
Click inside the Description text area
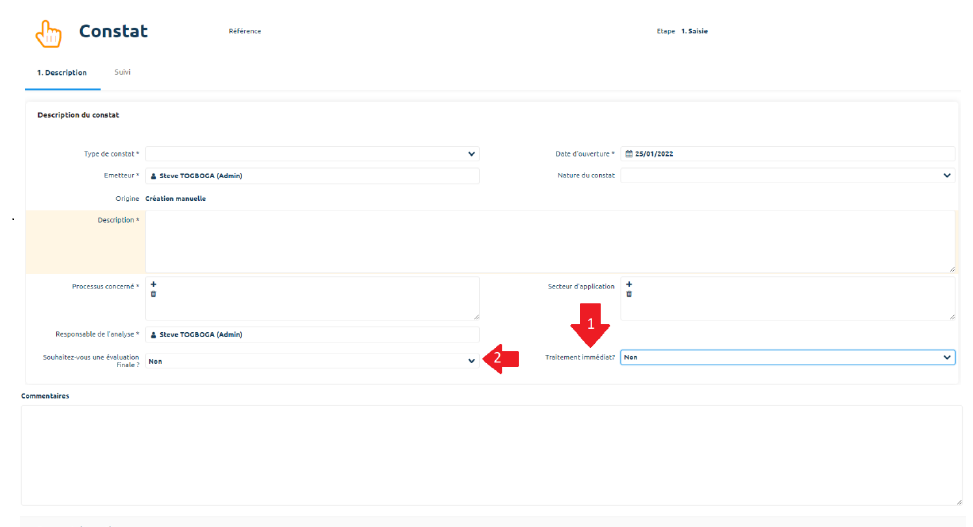(550, 241)
